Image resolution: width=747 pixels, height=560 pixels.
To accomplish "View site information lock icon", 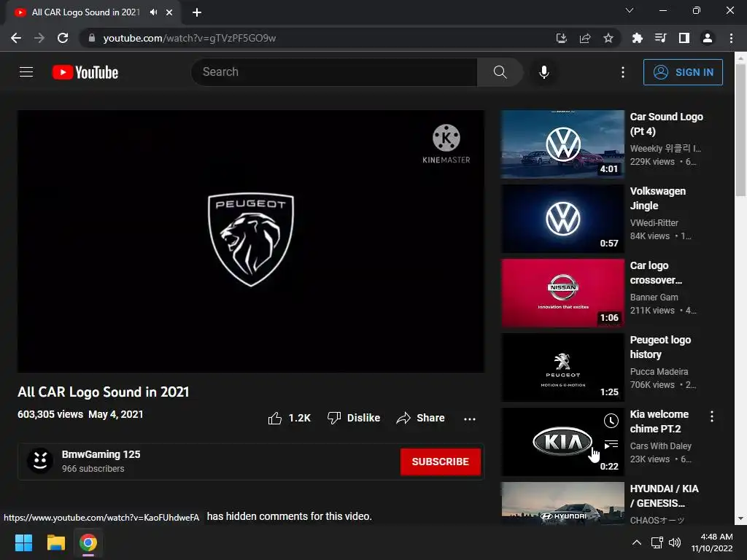I will click(x=92, y=38).
